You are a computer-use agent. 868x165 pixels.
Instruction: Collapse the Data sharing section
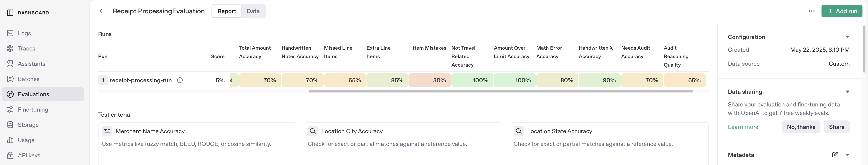click(x=848, y=92)
